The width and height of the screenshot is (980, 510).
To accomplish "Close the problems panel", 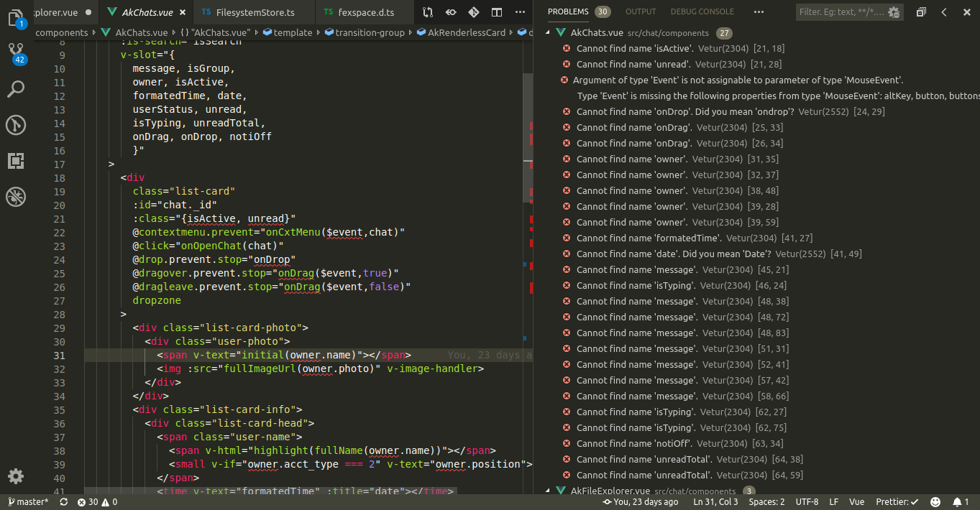I will (966, 12).
